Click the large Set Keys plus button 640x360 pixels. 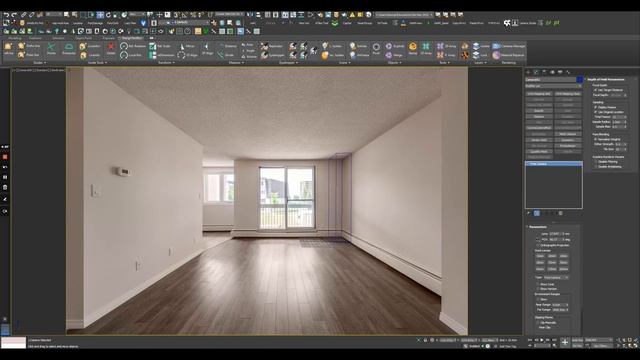tap(565, 342)
